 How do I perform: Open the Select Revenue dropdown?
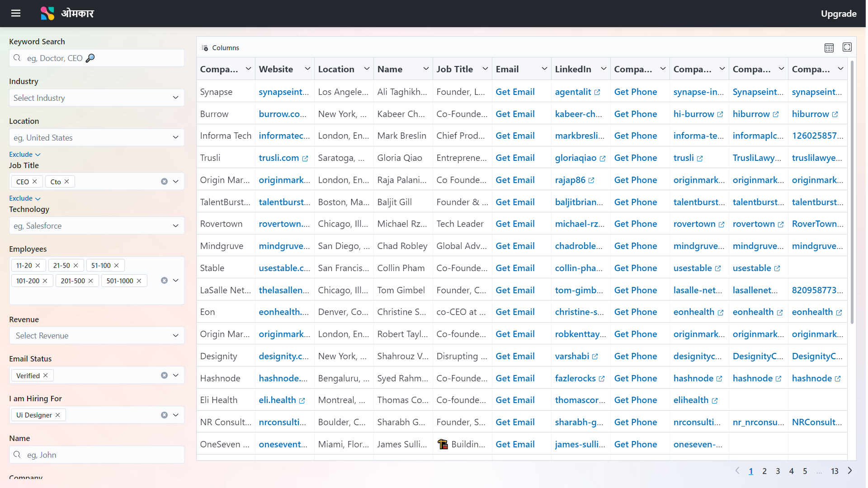point(97,336)
